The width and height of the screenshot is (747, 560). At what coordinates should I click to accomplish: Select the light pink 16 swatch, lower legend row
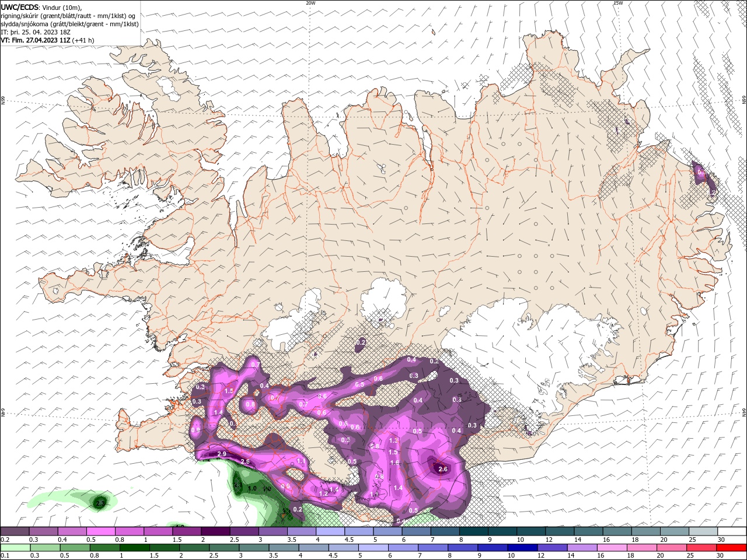[611, 548]
